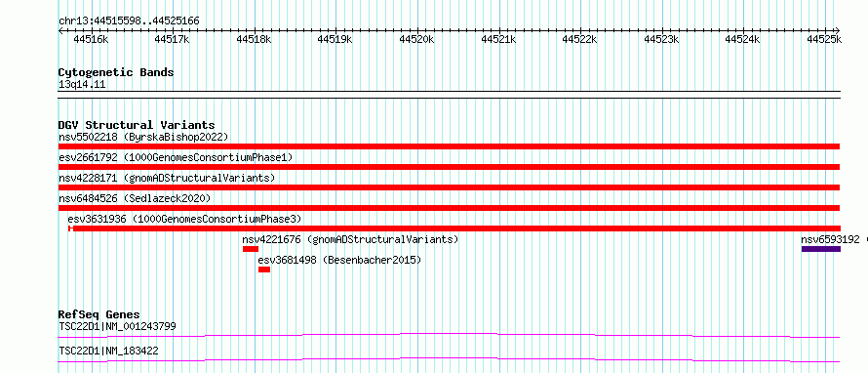The height and width of the screenshot is (373, 868).
Task: Select the DGV Structural Variants track title
Action: click(x=137, y=125)
